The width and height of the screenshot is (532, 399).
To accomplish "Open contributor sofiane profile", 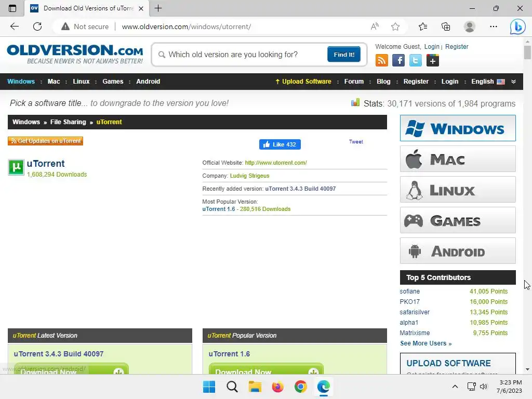I will point(409,291).
